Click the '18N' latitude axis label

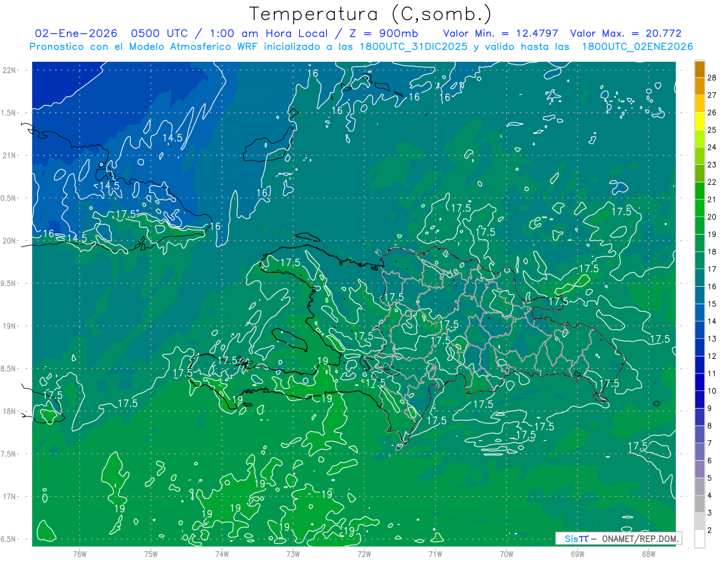(8, 411)
